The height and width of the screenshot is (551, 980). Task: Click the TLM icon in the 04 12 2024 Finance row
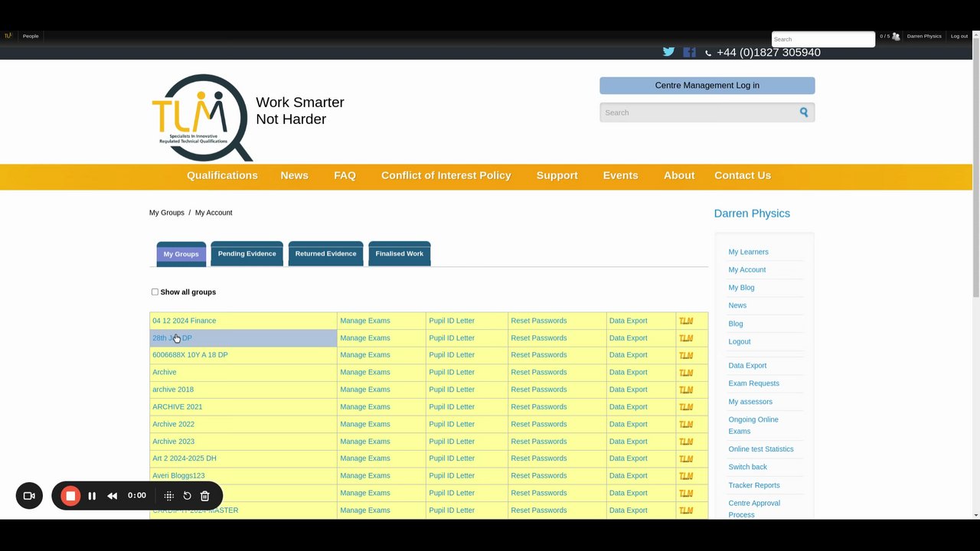coord(686,321)
